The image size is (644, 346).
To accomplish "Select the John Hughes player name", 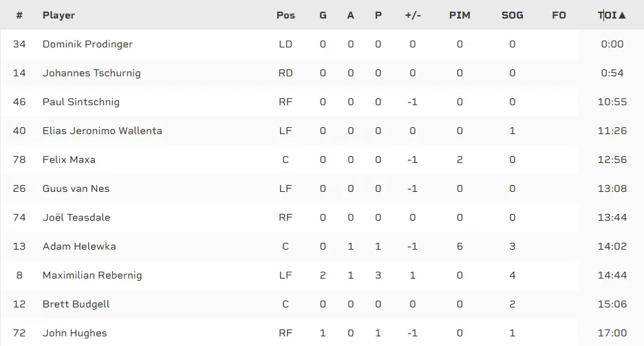I will pyautogui.click(x=75, y=333).
